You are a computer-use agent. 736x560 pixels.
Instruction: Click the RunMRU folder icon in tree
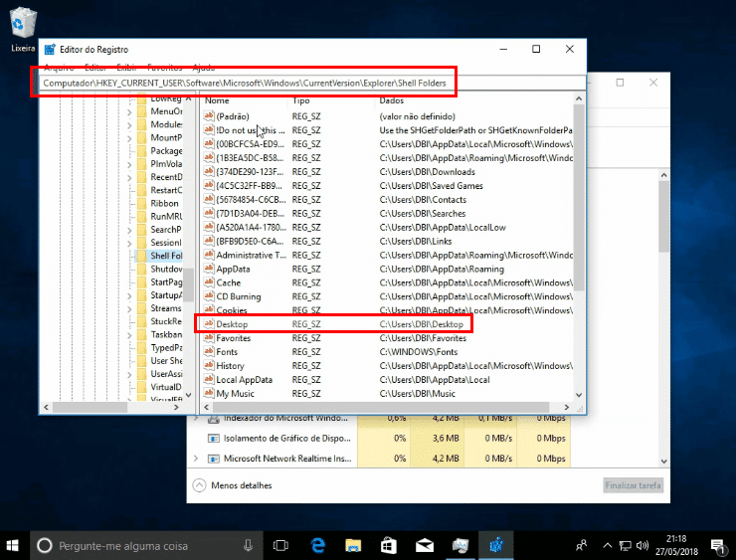click(142, 217)
